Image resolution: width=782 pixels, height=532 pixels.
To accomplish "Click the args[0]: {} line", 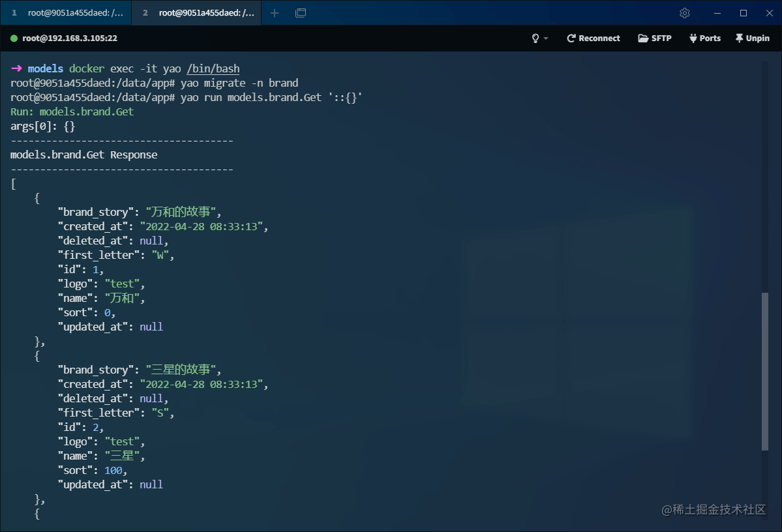I will pyautogui.click(x=43, y=126).
